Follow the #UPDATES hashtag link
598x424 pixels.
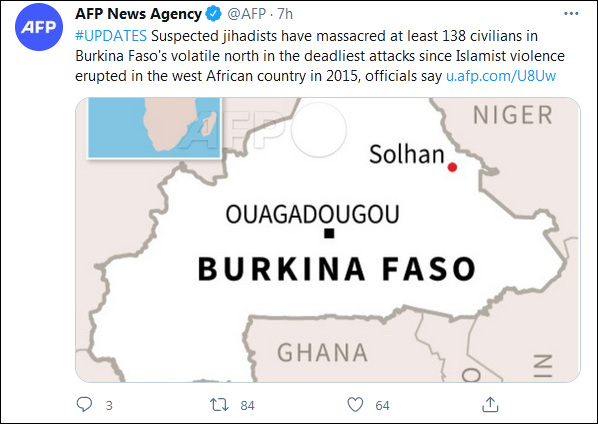pyautogui.click(x=111, y=36)
